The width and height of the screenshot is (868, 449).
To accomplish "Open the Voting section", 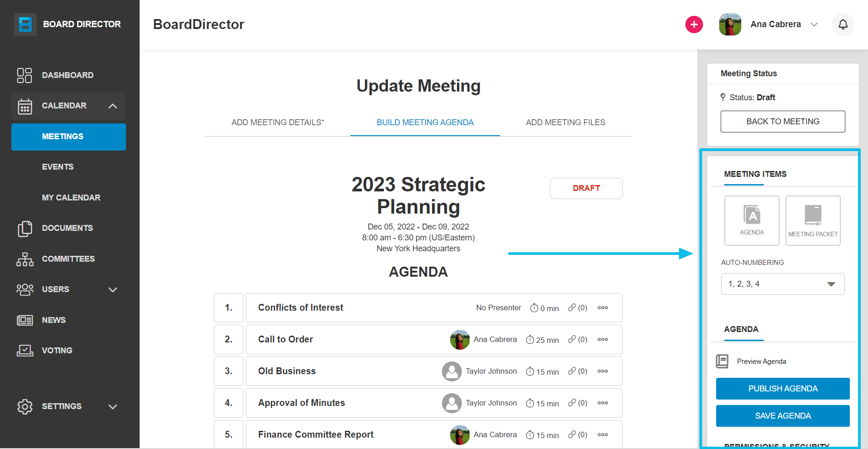I will coord(57,351).
